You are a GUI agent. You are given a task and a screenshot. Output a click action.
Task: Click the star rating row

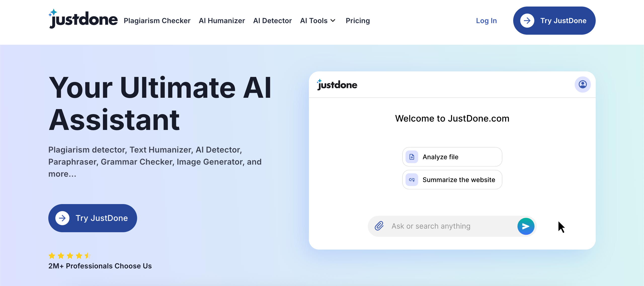70,256
